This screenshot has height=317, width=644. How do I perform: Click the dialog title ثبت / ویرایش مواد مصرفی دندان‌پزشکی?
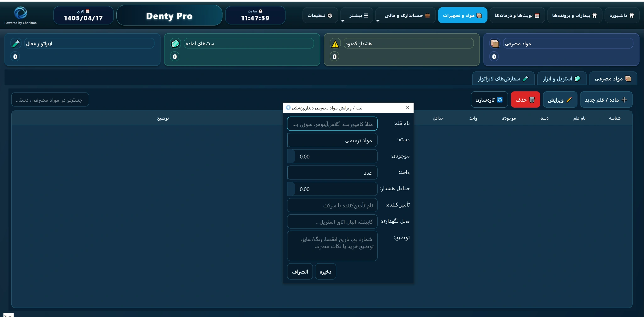click(x=327, y=108)
